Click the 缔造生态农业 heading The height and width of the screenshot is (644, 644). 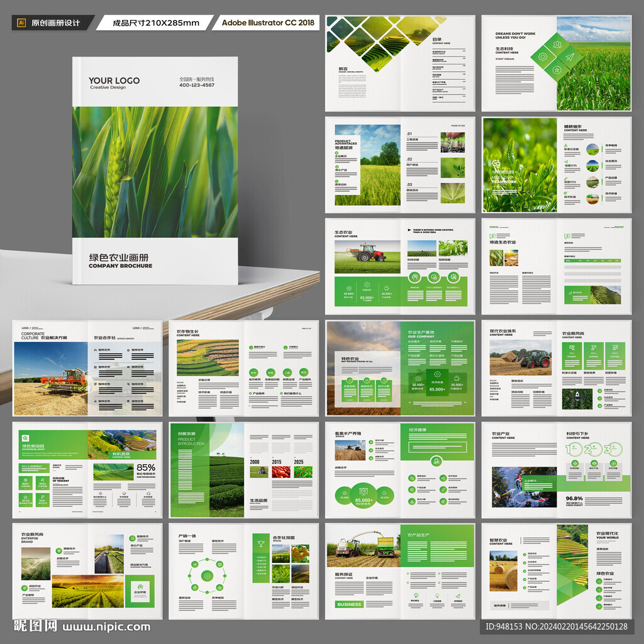pyautogui.click(x=502, y=242)
